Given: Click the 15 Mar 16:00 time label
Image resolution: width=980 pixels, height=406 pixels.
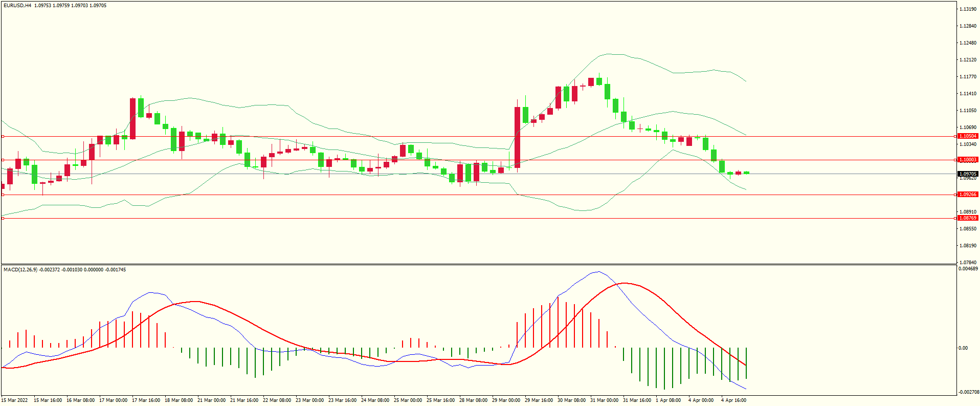Looking at the screenshot, I should 48,400.
